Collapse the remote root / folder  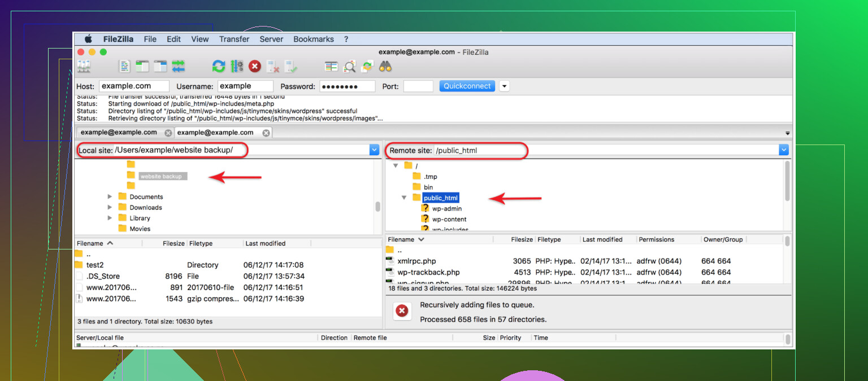coord(396,166)
